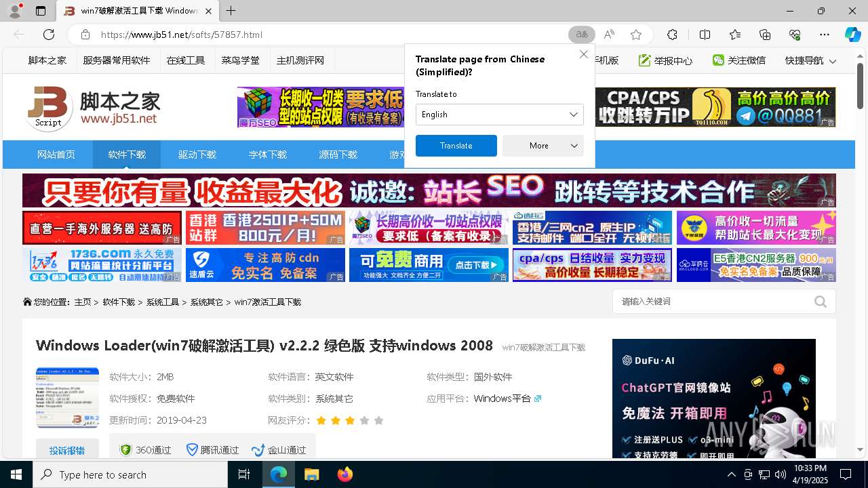Open Windows Start menu

[16, 474]
